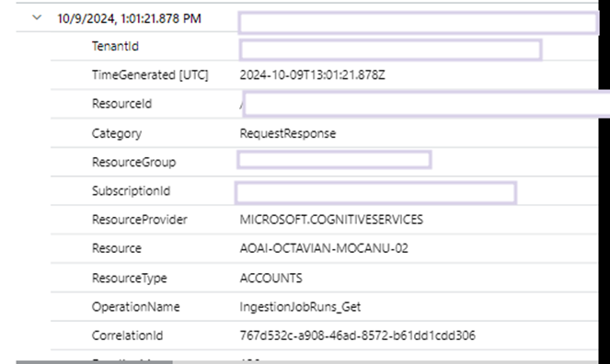This screenshot has width=610, height=364.
Task: Click the TimeGenerated [UTC] label
Action: tap(150, 74)
